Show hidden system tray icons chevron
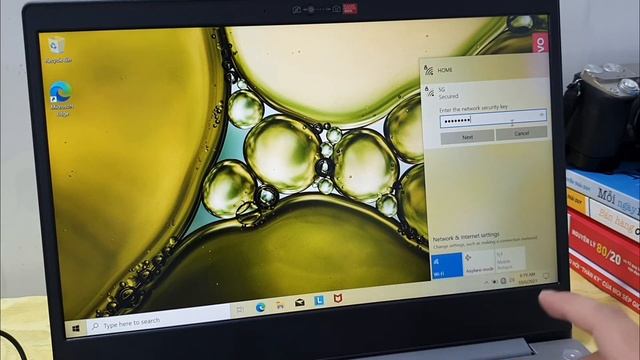The image size is (640, 360). click(x=486, y=282)
